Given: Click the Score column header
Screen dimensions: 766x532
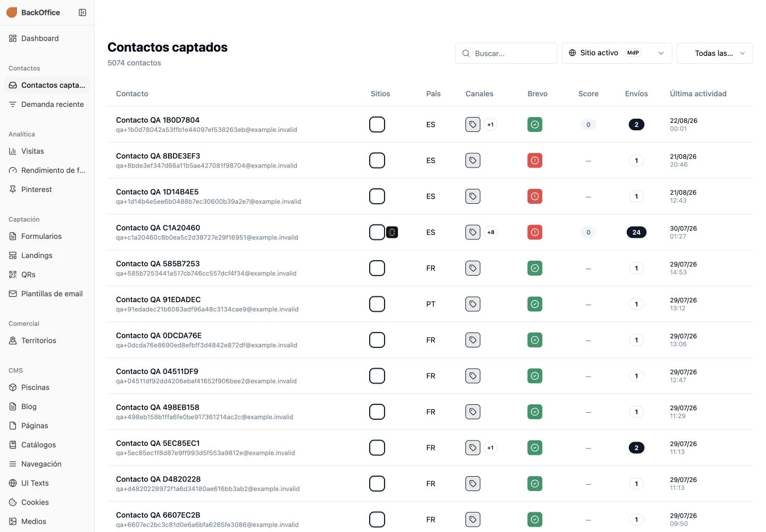Looking at the screenshot, I should coord(588,94).
